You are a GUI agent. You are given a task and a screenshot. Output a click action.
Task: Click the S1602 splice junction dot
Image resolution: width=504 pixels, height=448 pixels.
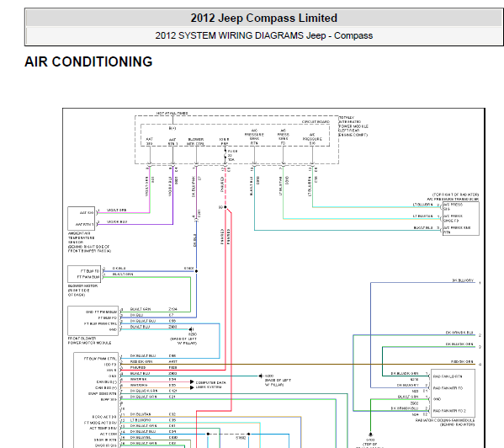click(249, 434)
